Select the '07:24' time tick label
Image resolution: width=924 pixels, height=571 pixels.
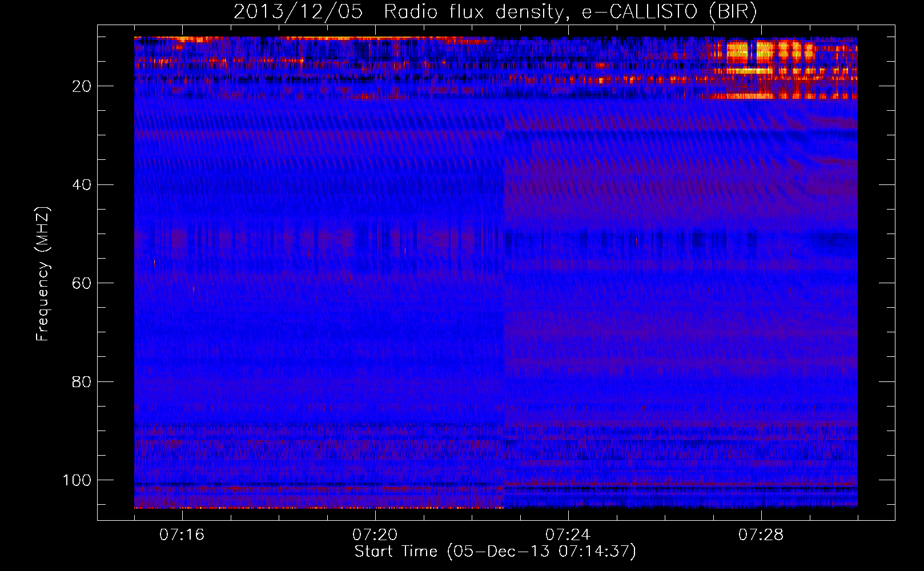(x=568, y=535)
